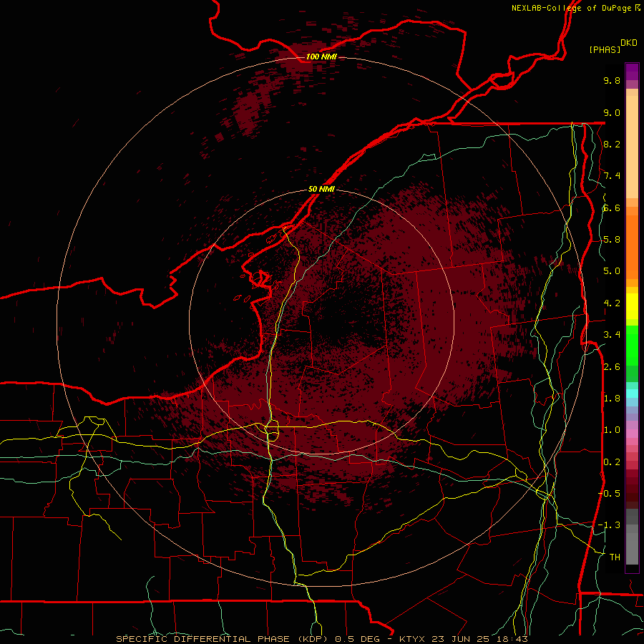This screenshot has height=644, width=644.
Task: Click the 9.0 legend value
Action: 612,112
